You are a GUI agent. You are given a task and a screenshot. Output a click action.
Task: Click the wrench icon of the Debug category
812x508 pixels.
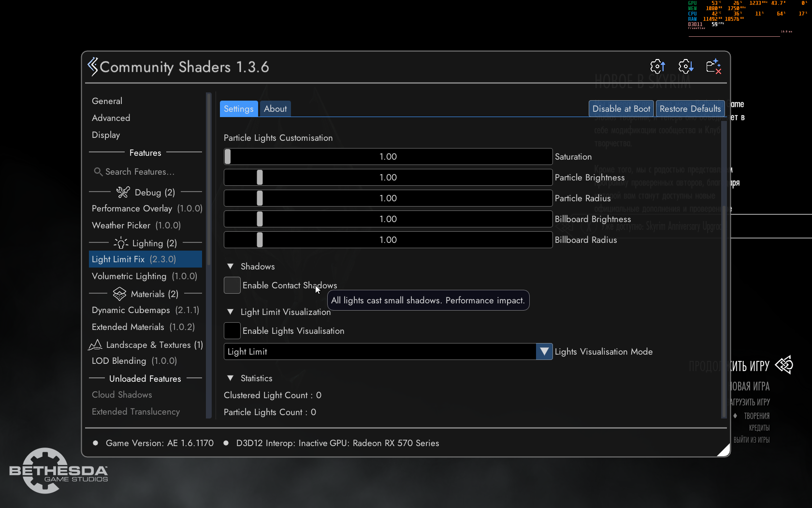tap(123, 192)
